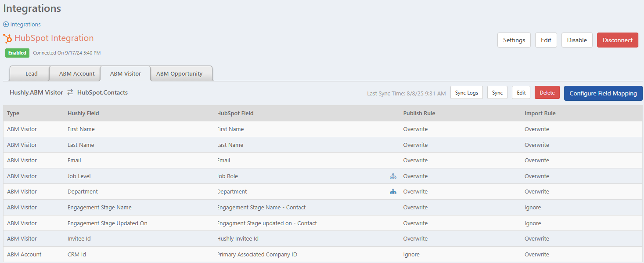Click the red Disconnect button
The width and height of the screenshot is (644, 263).
coord(618,40)
